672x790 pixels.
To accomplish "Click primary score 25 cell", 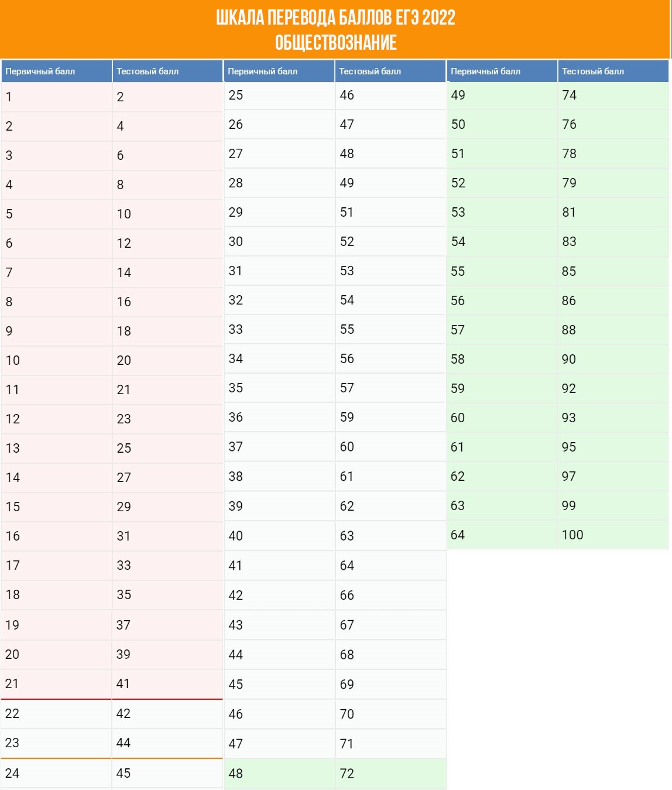I will point(279,95).
